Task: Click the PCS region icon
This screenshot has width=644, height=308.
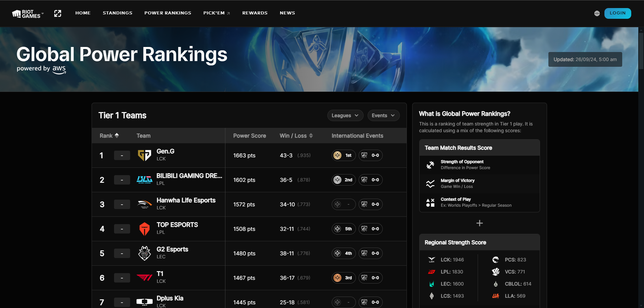Action: pyautogui.click(x=496, y=260)
